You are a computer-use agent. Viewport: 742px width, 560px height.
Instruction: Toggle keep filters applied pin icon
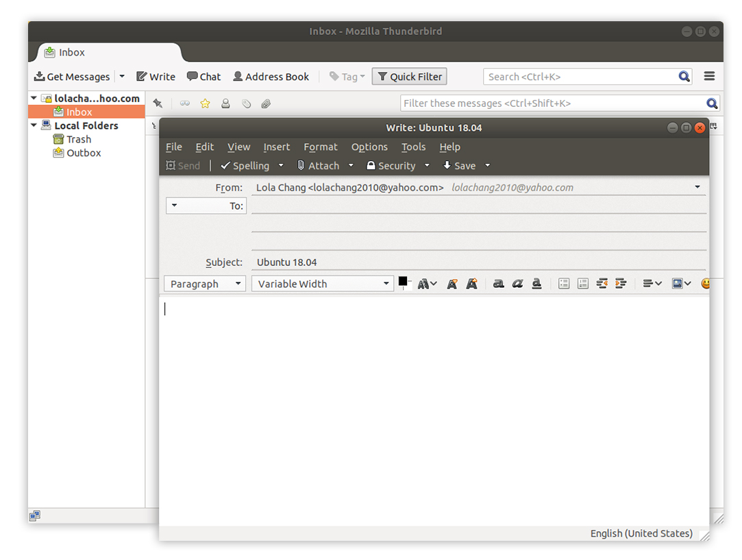(x=158, y=104)
